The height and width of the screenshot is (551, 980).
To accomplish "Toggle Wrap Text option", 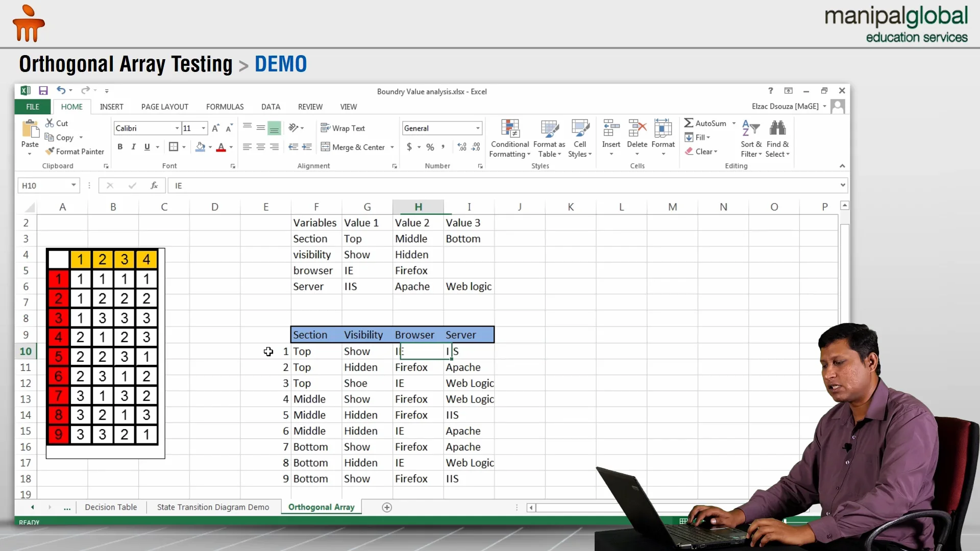I will [342, 128].
